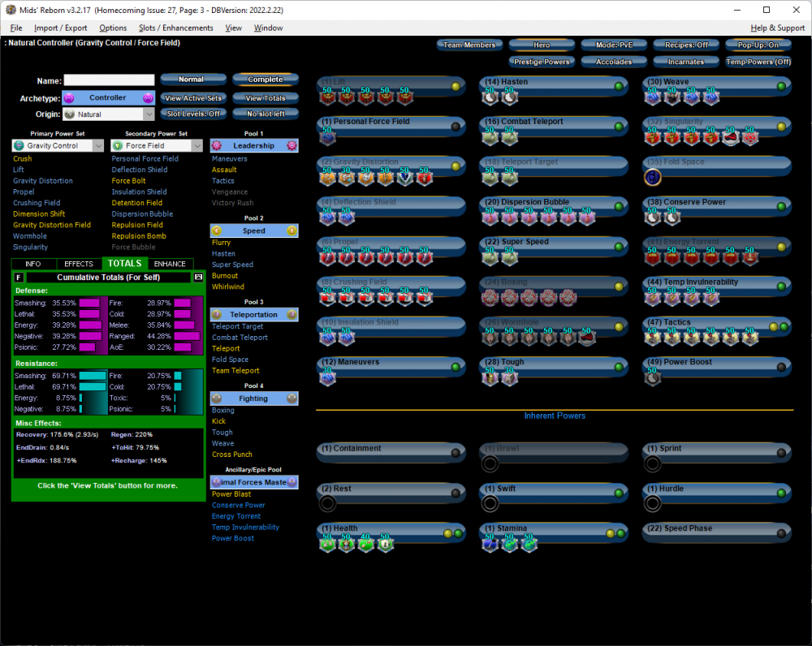
Task: Click the first Health enhancement icon
Action: pyautogui.click(x=327, y=544)
